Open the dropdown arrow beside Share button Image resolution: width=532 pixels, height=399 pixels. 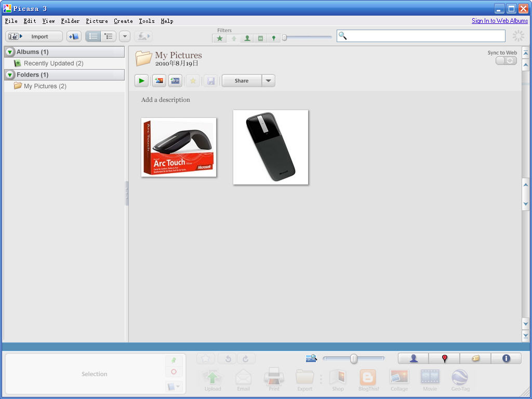(x=269, y=81)
